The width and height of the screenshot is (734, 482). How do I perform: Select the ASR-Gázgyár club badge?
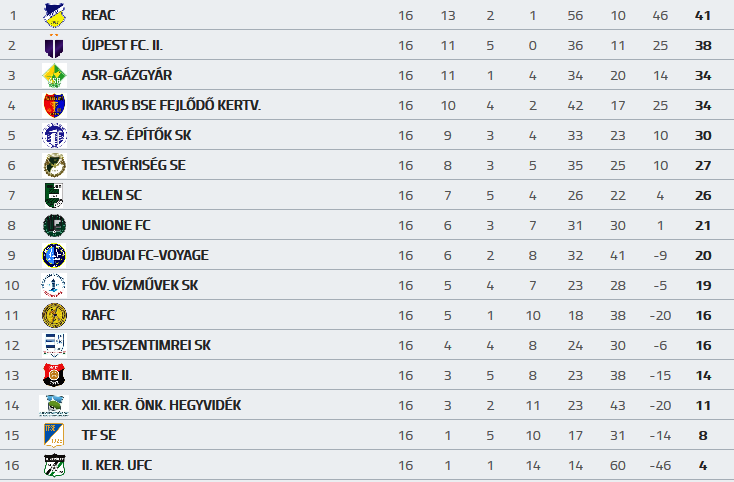tap(53, 75)
